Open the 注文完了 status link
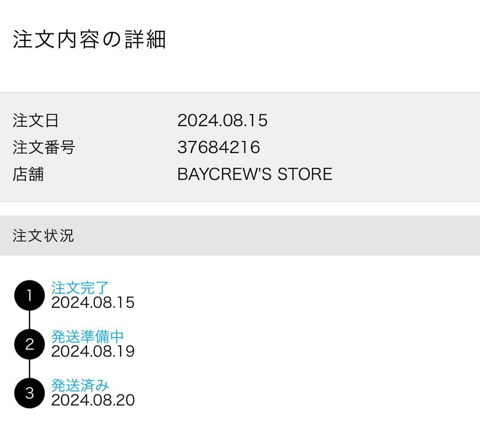The height and width of the screenshot is (448, 480). (80, 288)
